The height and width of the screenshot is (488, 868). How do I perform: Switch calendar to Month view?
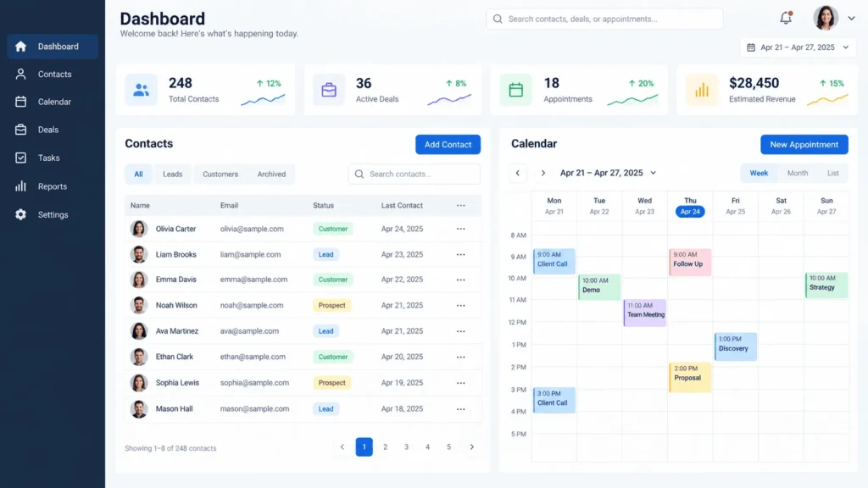(798, 173)
